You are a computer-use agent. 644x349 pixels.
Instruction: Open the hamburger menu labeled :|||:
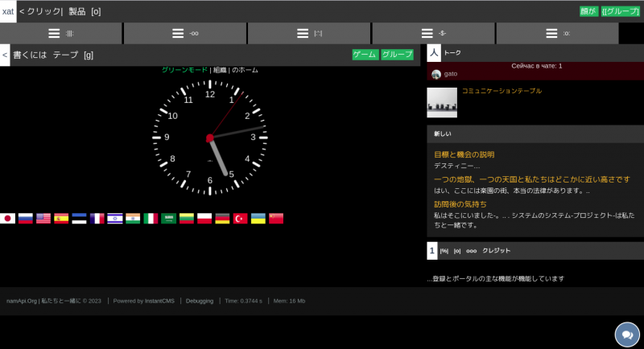61,33
